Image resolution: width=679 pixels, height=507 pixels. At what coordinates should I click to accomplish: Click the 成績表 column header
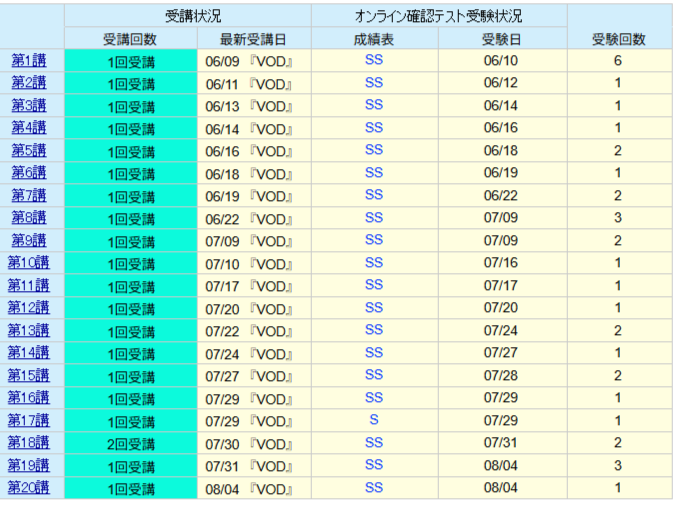tap(374, 39)
